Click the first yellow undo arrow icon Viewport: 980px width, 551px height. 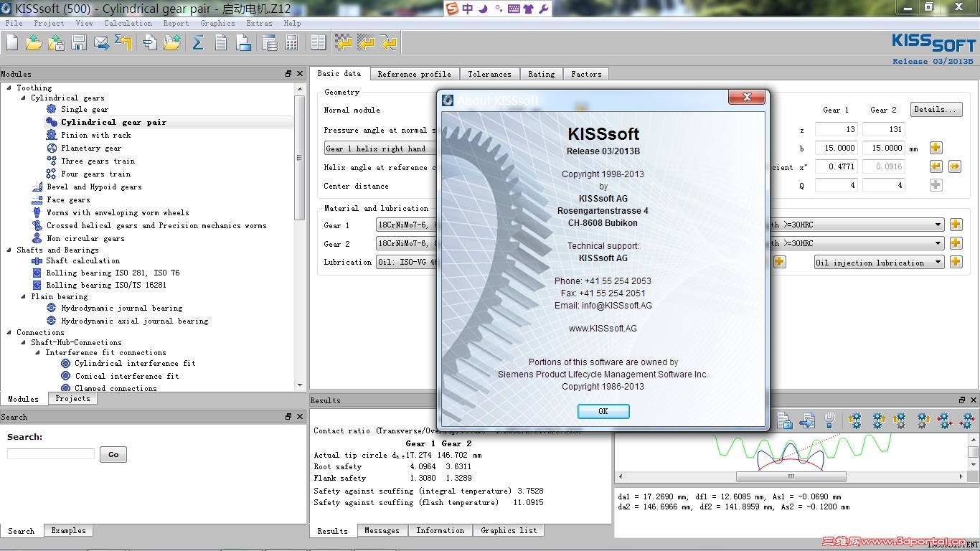(x=344, y=43)
